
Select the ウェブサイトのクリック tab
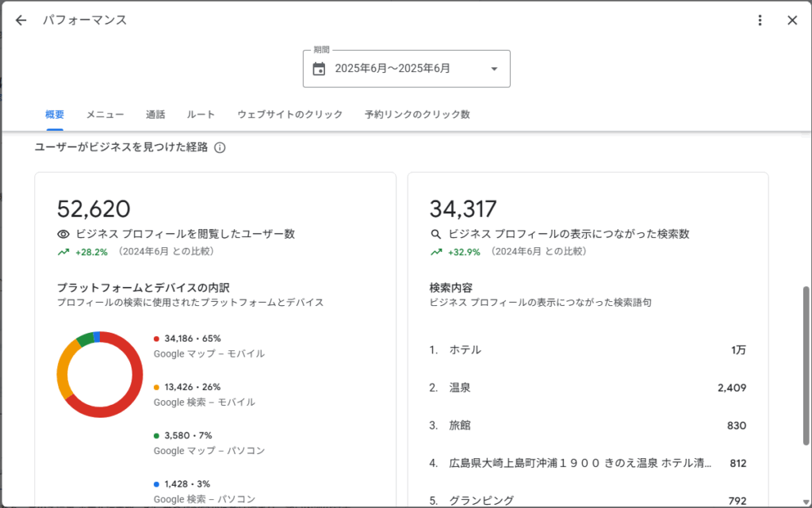[x=289, y=115]
